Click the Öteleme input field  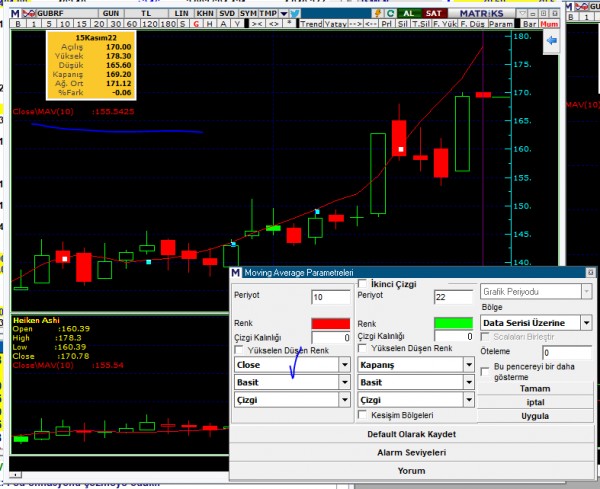pos(567,352)
